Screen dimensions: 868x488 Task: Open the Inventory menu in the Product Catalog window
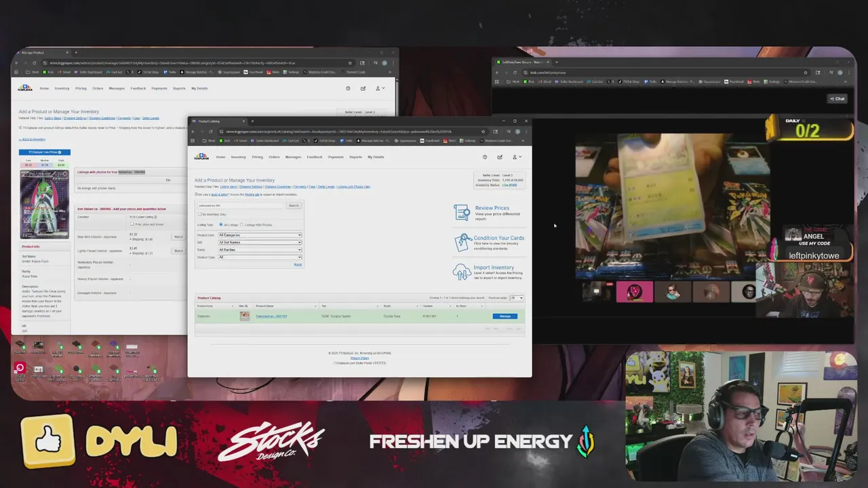(x=238, y=157)
